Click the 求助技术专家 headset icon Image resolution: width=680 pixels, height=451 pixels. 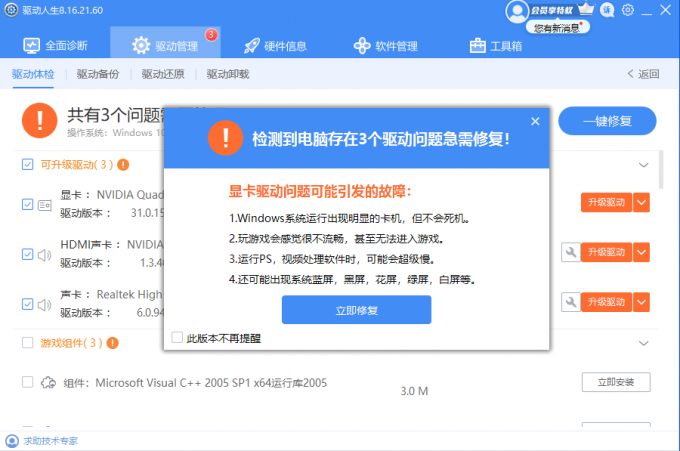(12, 441)
